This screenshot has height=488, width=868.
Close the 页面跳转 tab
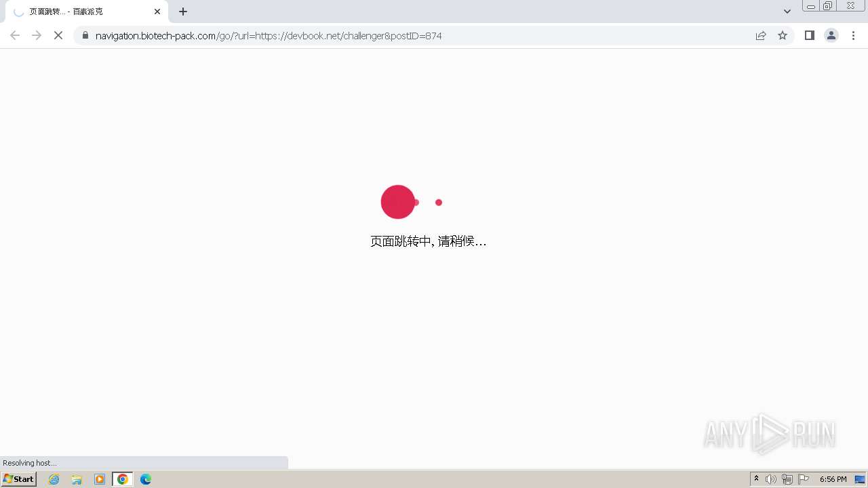157,12
